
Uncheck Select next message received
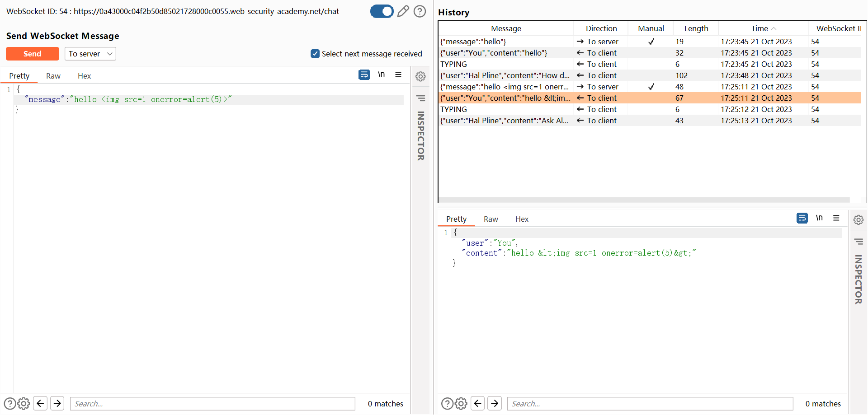pos(315,54)
